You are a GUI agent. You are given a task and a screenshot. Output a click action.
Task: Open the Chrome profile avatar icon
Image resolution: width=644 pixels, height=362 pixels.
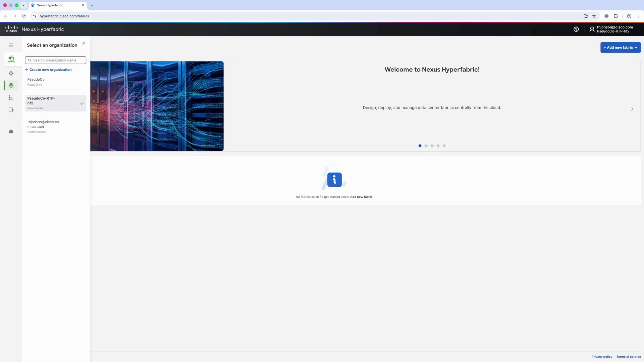point(629,16)
